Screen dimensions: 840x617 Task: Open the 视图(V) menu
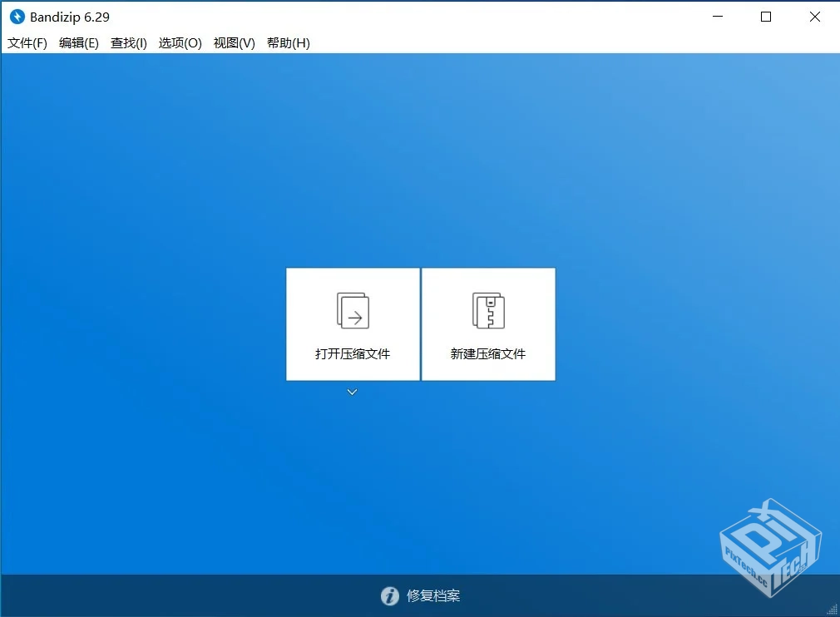click(x=233, y=42)
